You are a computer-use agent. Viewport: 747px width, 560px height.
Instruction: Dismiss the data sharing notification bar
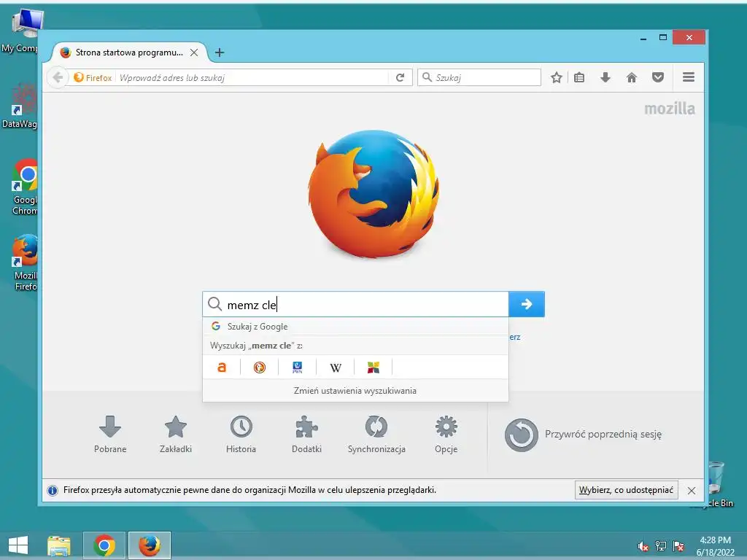click(x=692, y=491)
